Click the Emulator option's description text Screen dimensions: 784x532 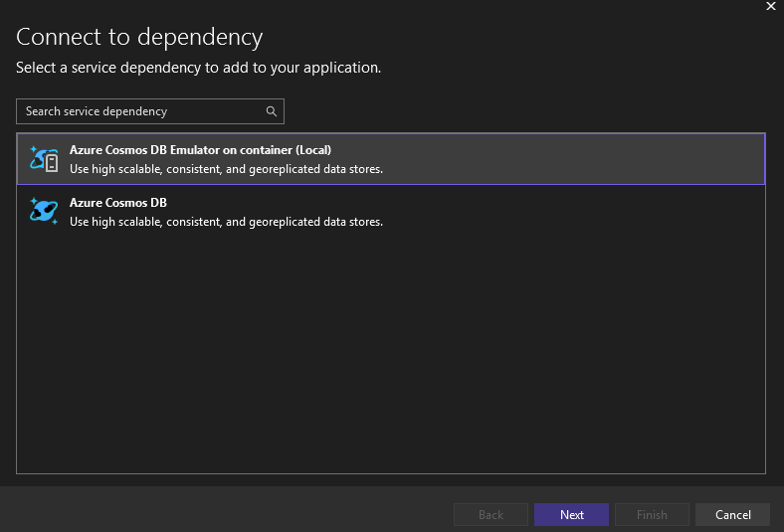coord(226,169)
